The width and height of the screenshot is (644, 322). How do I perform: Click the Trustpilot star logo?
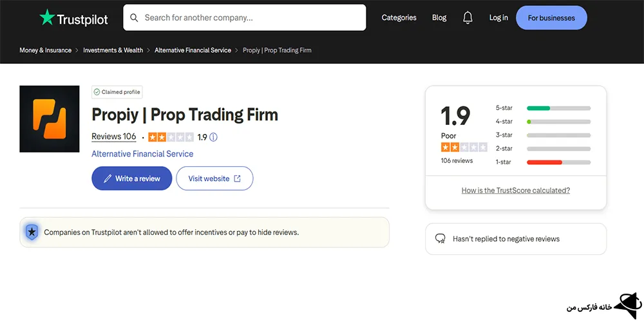tap(47, 18)
